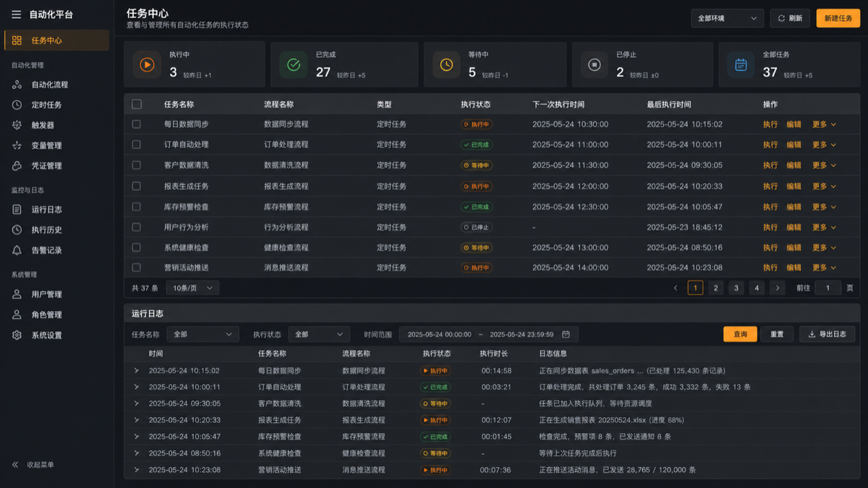Viewport: 868px width, 488px height.
Task: Open 系统设置 in the sidebar
Action: click(57, 335)
